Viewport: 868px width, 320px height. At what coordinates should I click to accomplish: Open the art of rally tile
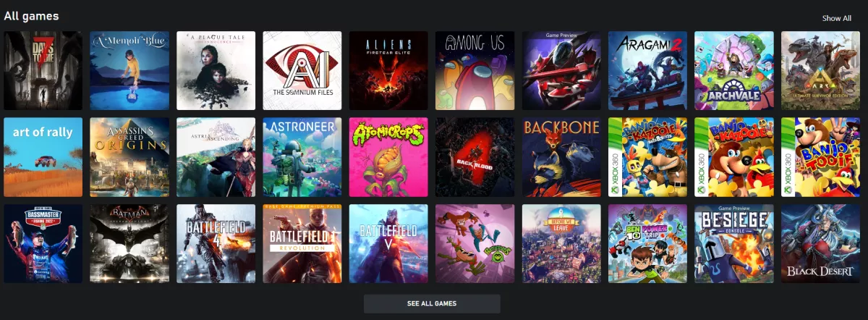pyautogui.click(x=43, y=157)
